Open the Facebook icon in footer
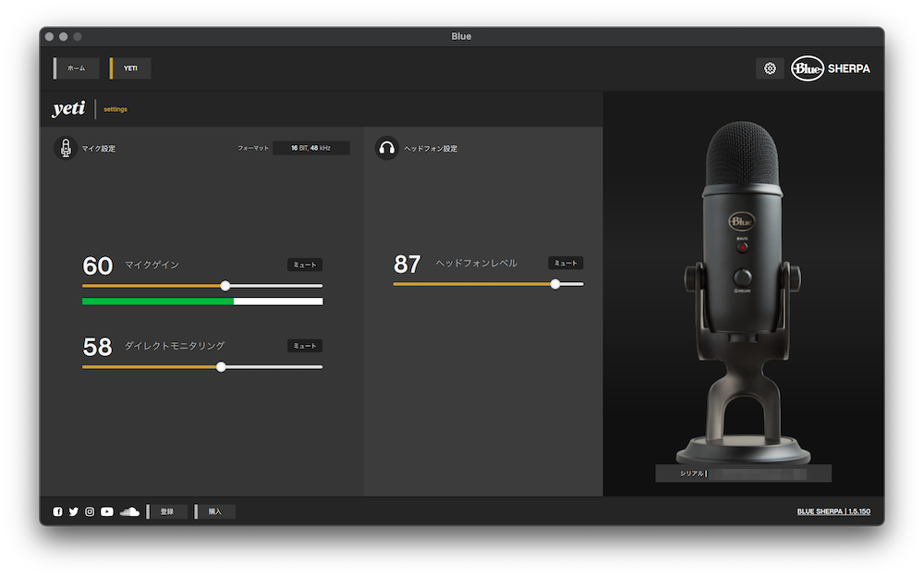 coord(57,511)
